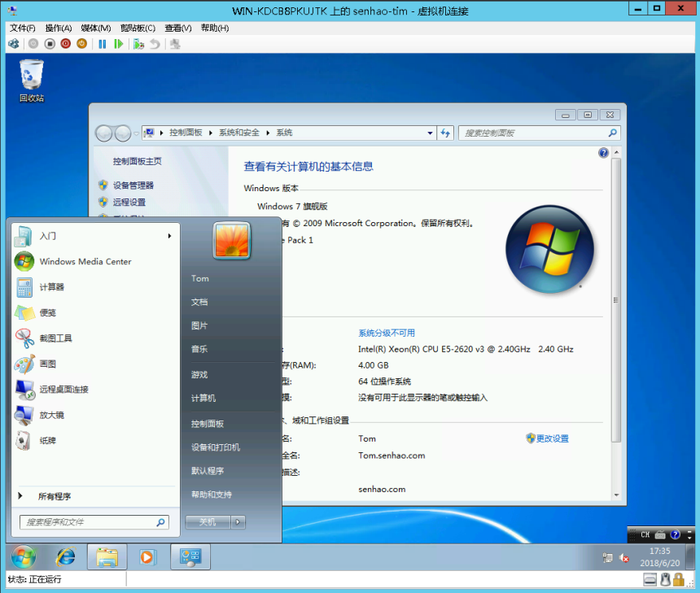Click the orange Save state toolbar icon
Screen dimensions: 700x593
point(81,44)
